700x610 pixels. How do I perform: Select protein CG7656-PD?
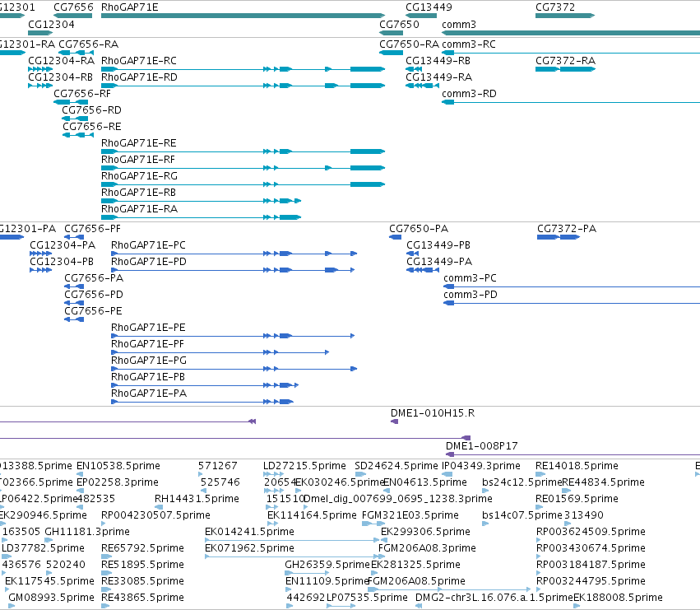point(74,303)
